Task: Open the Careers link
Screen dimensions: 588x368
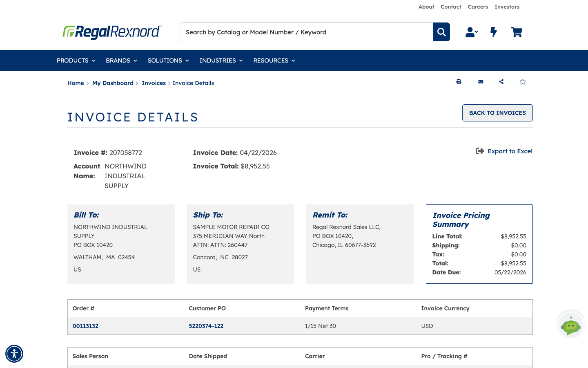Action: click(x=478, y=7)
